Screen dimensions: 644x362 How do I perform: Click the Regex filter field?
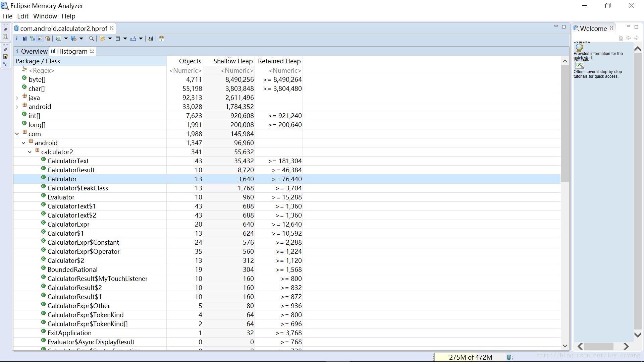(x=91, y=70)
